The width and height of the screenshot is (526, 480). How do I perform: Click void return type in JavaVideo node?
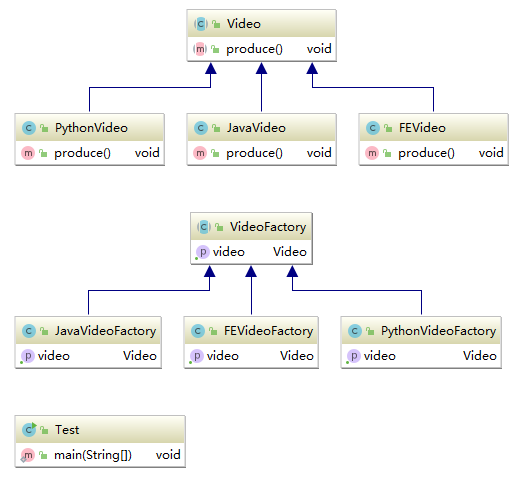(x=319, y=153)
